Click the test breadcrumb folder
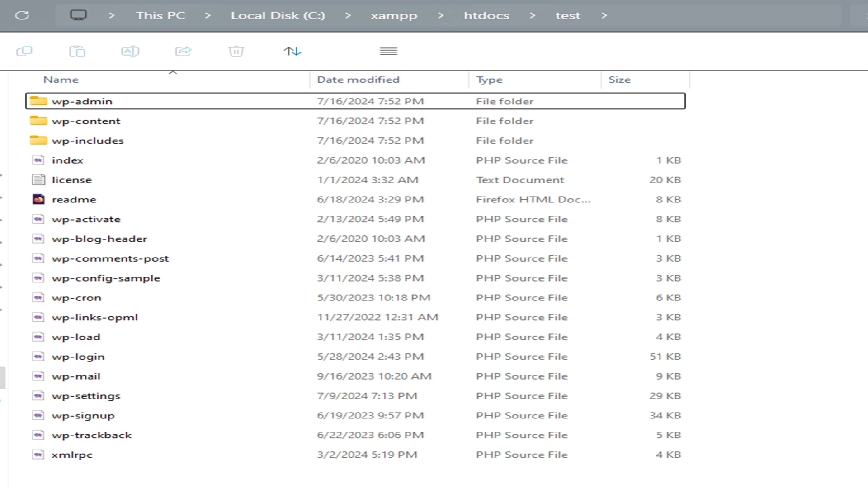The width and height of the screenshot is (868, 488). click(568, 15)
